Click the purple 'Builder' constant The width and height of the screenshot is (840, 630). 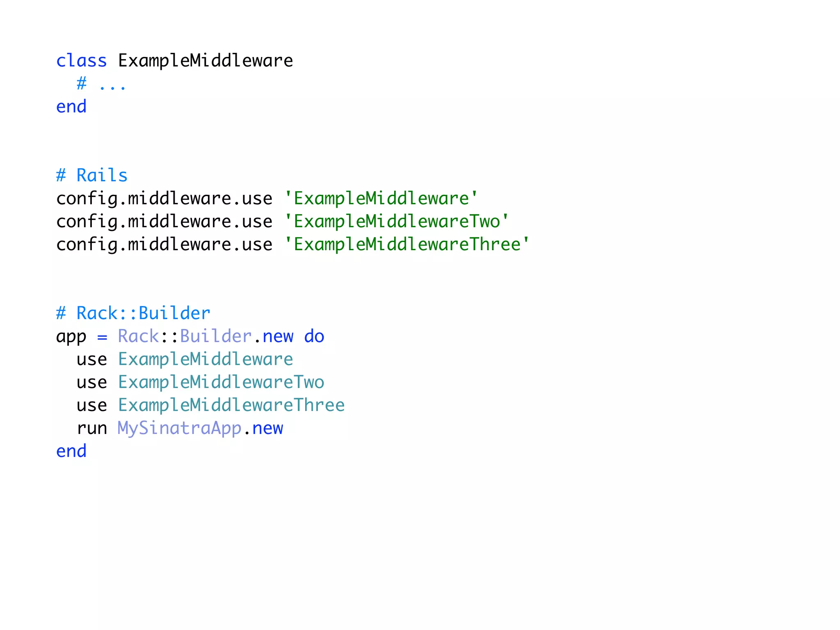(x=216, y=336)
